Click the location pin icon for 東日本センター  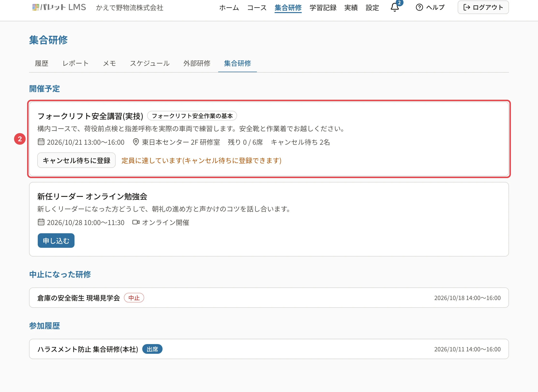136,142
